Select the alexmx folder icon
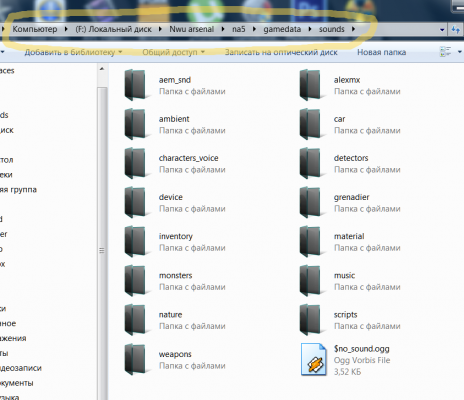This screenshot has width=464, height=400. [x=310, y=85]
